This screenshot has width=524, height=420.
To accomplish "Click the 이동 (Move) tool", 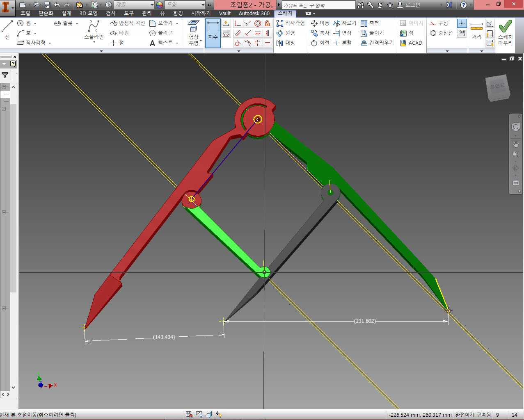I will tap(320, 23).
